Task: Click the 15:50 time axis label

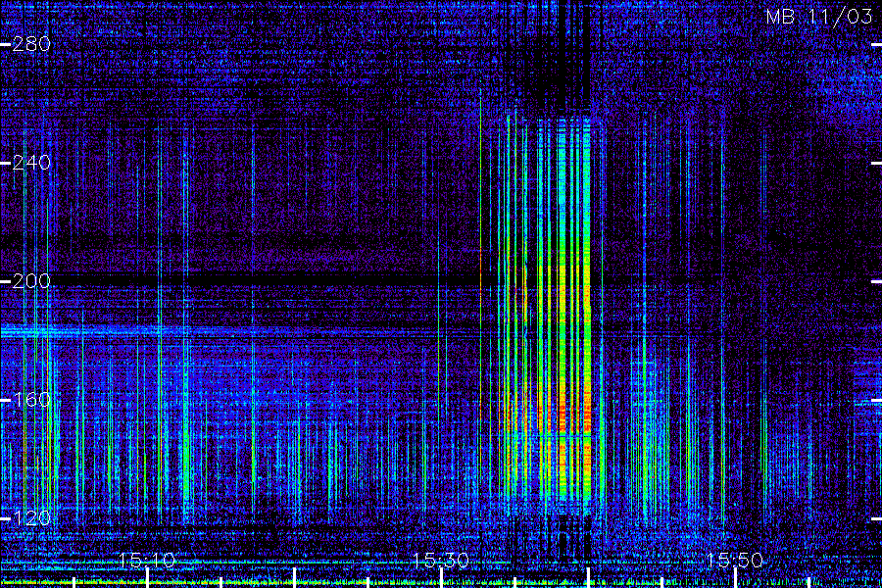Action: pos(735,560)
